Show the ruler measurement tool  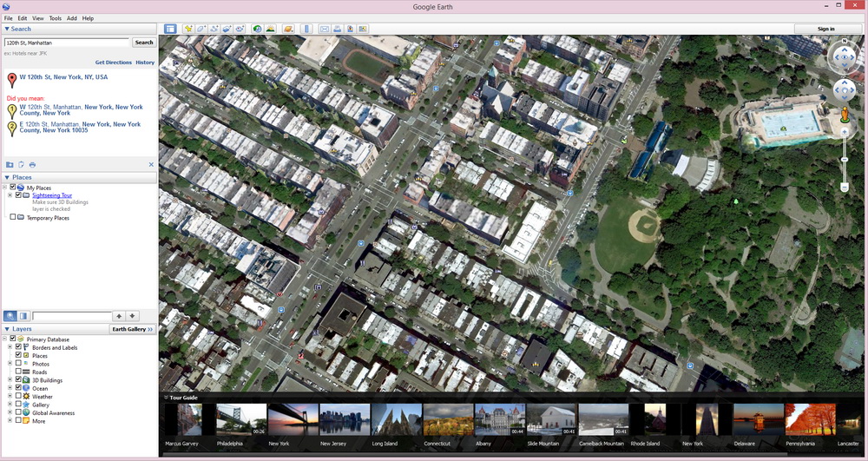pyautogui.click(x=306, y=29)
